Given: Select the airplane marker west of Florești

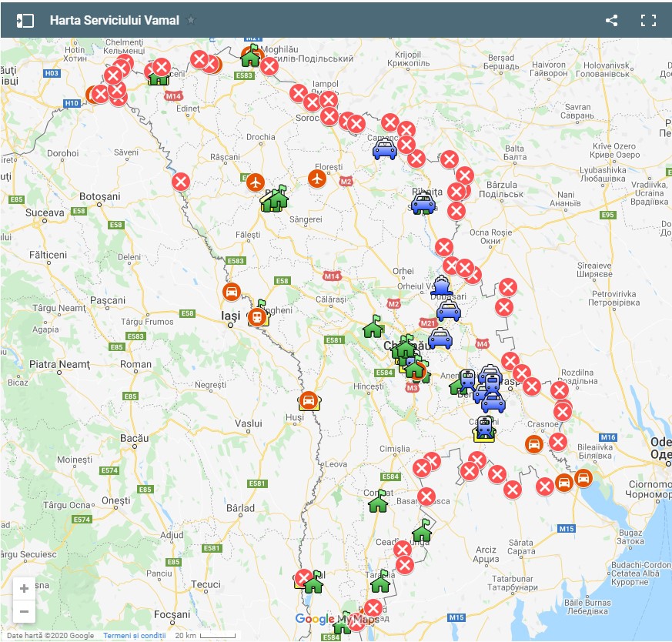Looking at the screenshot, I should 256,183.
